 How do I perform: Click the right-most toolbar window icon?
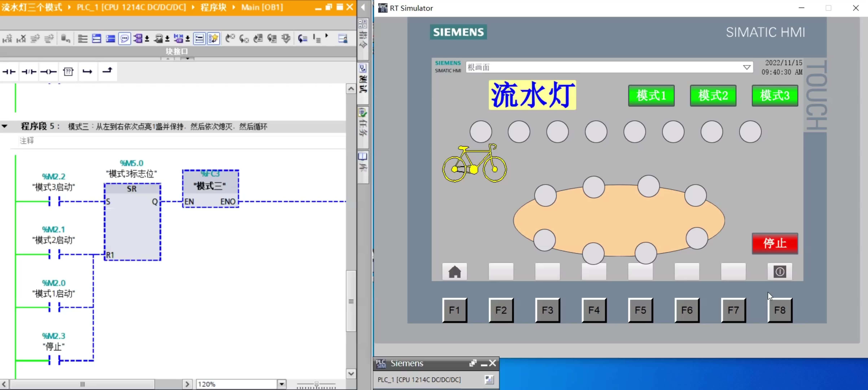tap(343, 39)
